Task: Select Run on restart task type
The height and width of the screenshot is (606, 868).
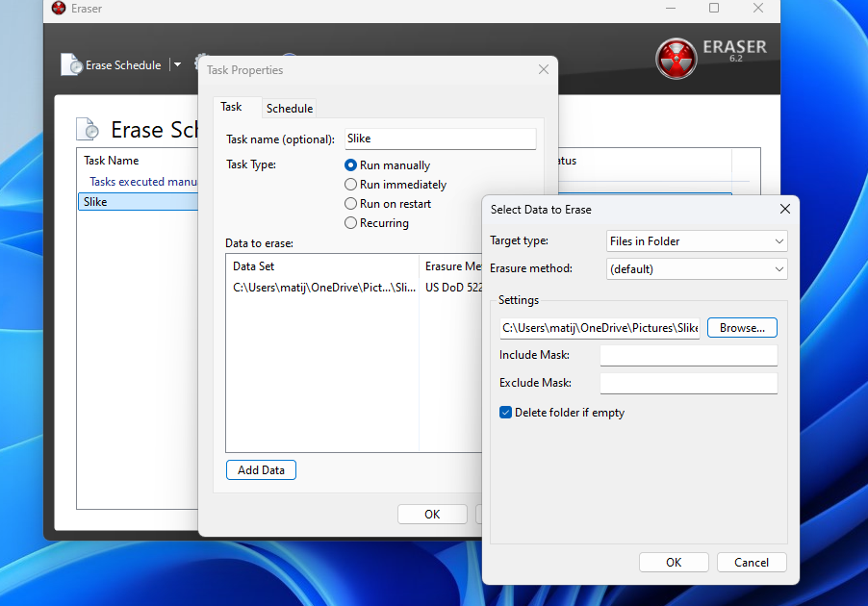Action: (351, 204)
